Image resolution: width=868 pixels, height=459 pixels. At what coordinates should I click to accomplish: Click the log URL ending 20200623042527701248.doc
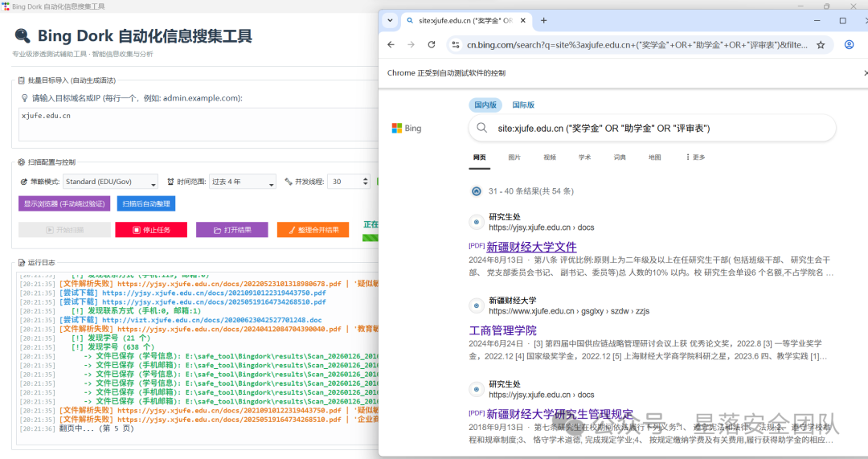click(212, 320)
